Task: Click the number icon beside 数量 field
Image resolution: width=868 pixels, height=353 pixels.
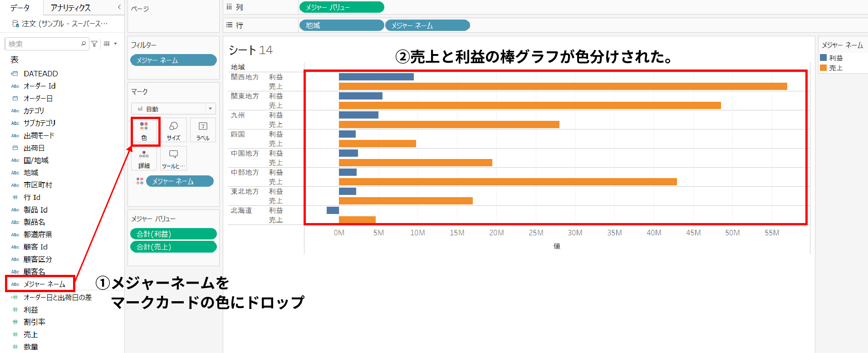Action: click(x=15, y=347)
